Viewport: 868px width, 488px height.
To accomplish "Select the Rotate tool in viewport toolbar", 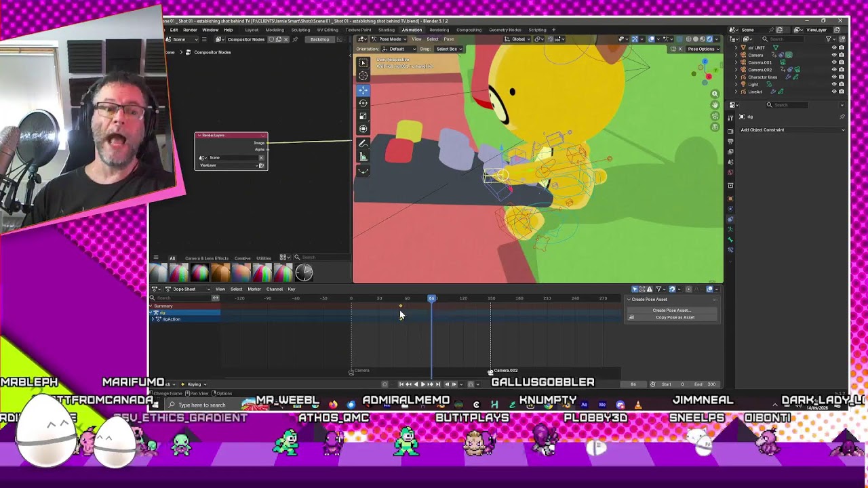I will 363,103.
